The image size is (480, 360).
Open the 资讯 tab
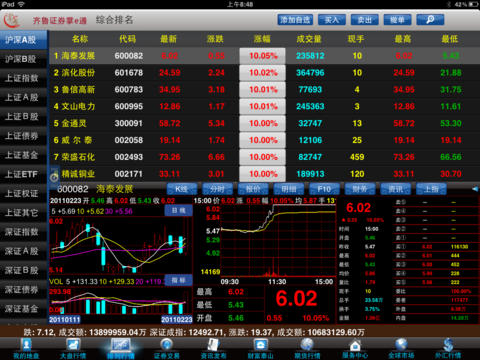[396, 189]
